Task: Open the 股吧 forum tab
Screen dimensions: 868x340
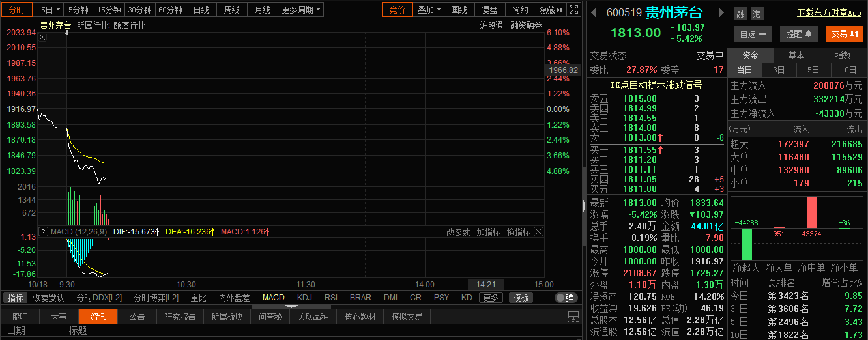Action: tap(20, 317)
